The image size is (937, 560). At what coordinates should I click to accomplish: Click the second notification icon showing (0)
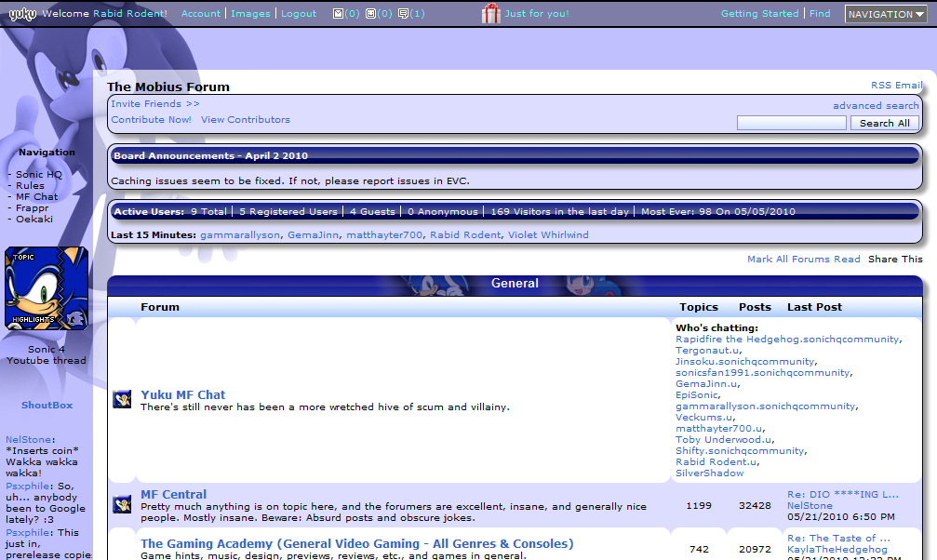370,14
